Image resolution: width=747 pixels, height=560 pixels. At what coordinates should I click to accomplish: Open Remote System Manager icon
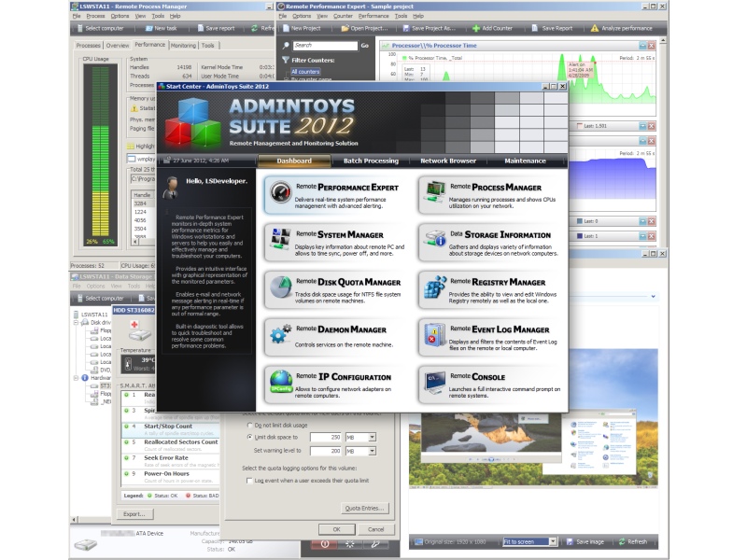coord(281,240)
